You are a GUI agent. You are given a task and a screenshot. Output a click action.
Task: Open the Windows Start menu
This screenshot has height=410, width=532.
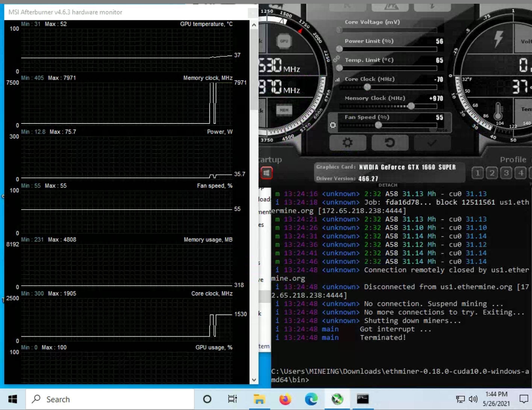(13, 399)
